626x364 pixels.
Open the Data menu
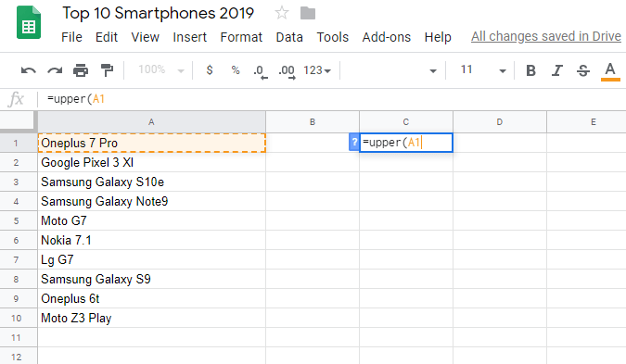click(289, 37)
